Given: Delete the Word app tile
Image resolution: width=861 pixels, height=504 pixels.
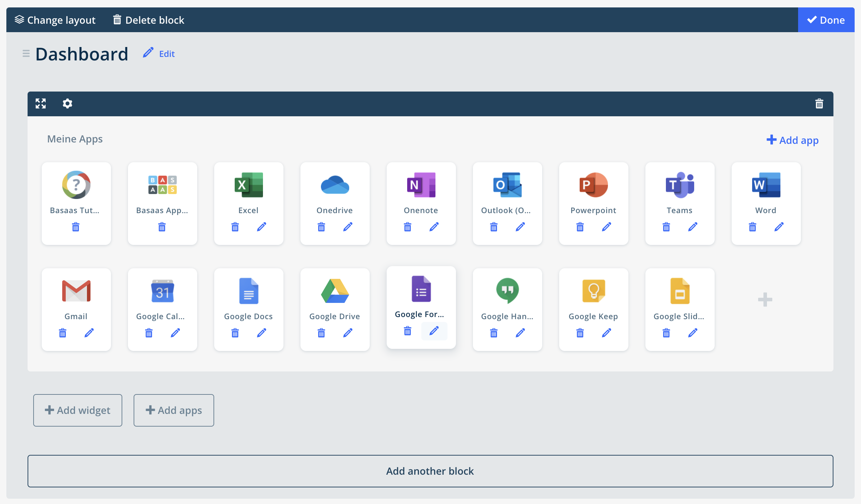Looking at the screenshot, I should click(752, 227).
